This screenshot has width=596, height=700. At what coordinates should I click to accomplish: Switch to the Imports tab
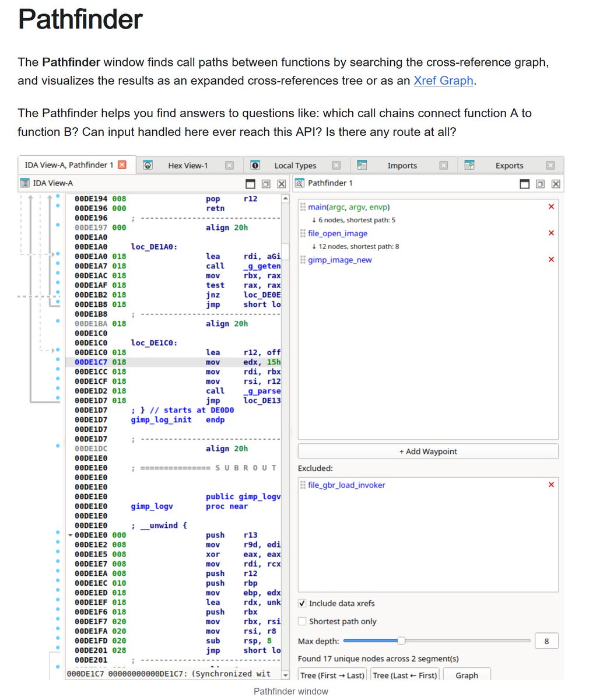coord(402,166)
